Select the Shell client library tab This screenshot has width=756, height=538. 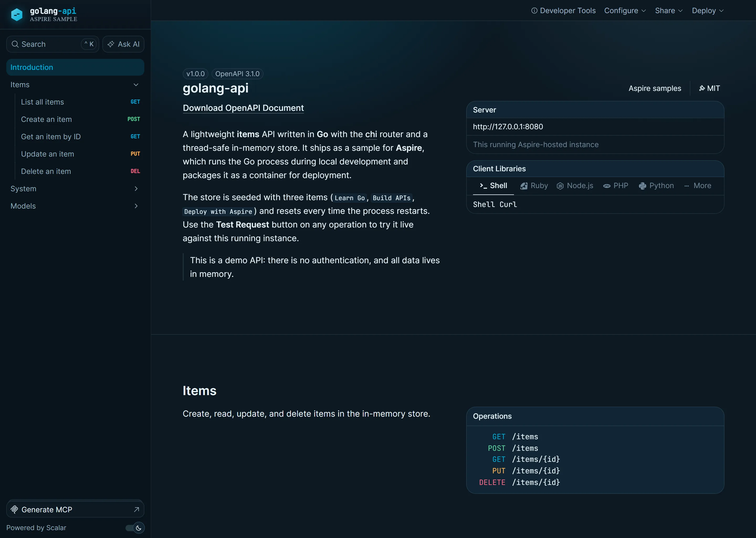pyautogui.click(x=493, y=186)
